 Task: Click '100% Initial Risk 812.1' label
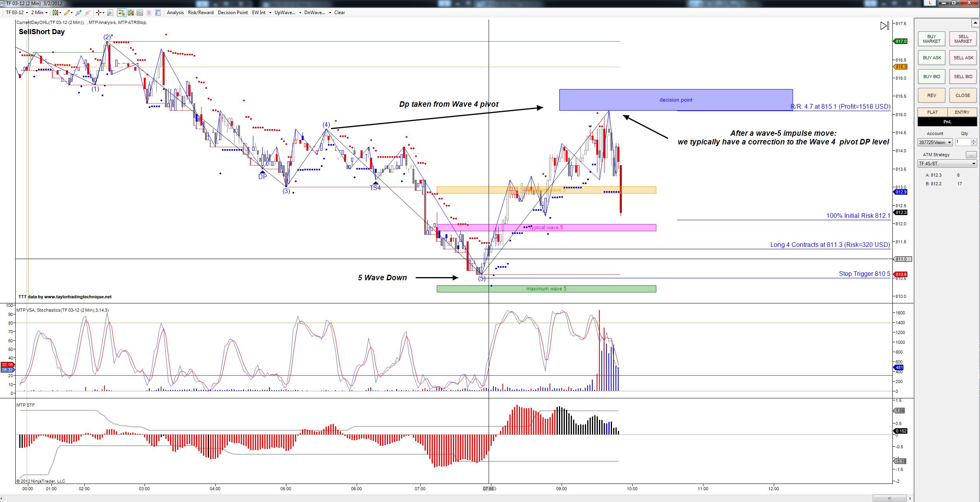click(858, 215)
